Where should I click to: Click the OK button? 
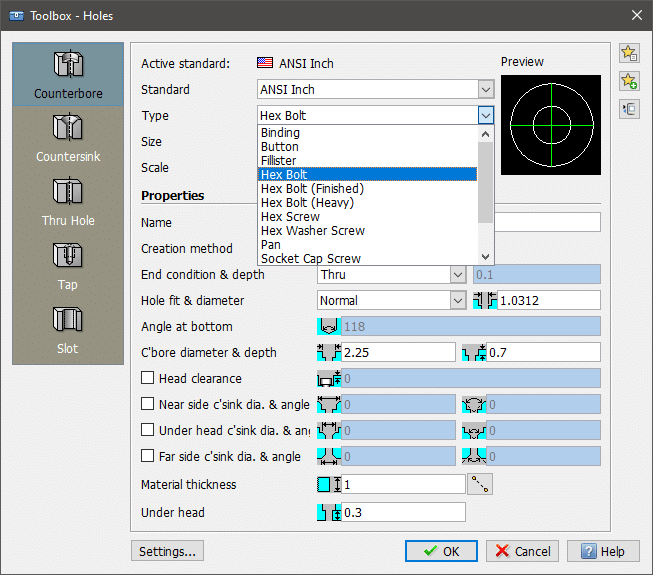[x=441, y=551]
